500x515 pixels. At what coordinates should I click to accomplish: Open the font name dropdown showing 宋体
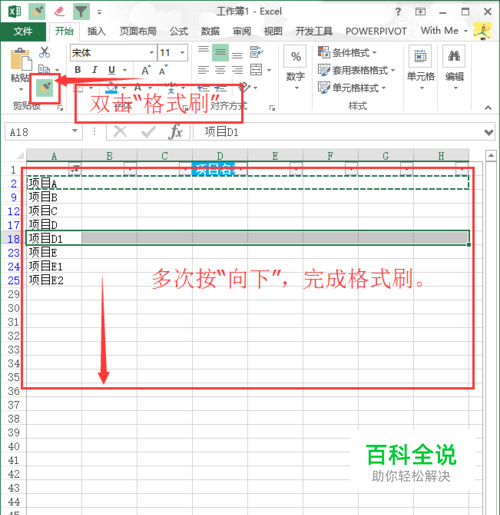(x=151, y=53)
